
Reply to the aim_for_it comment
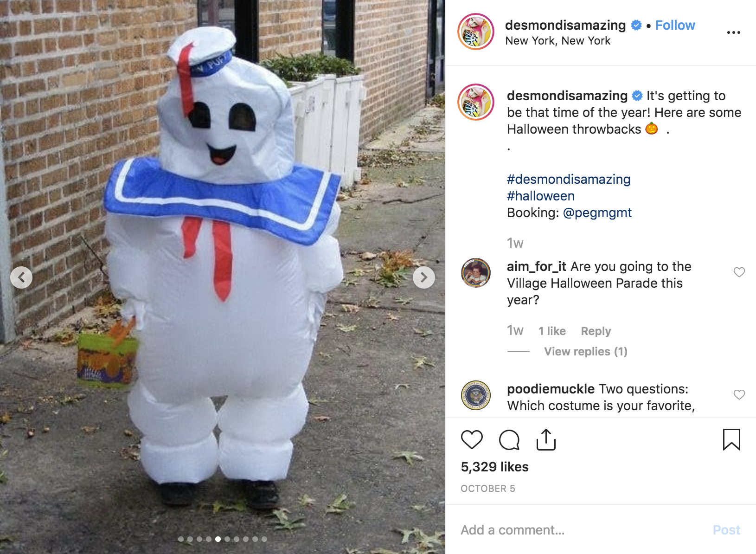(x=596, y=331)
